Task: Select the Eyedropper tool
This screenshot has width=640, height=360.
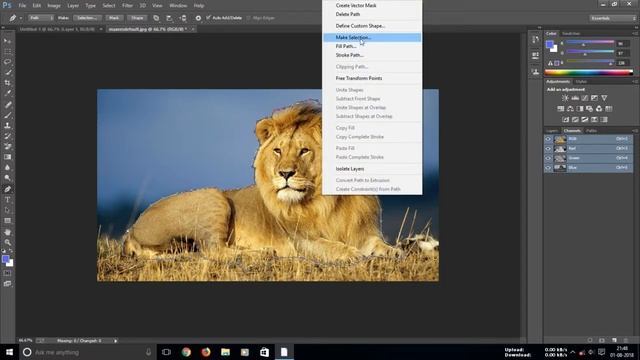Action: coord(7,93)
